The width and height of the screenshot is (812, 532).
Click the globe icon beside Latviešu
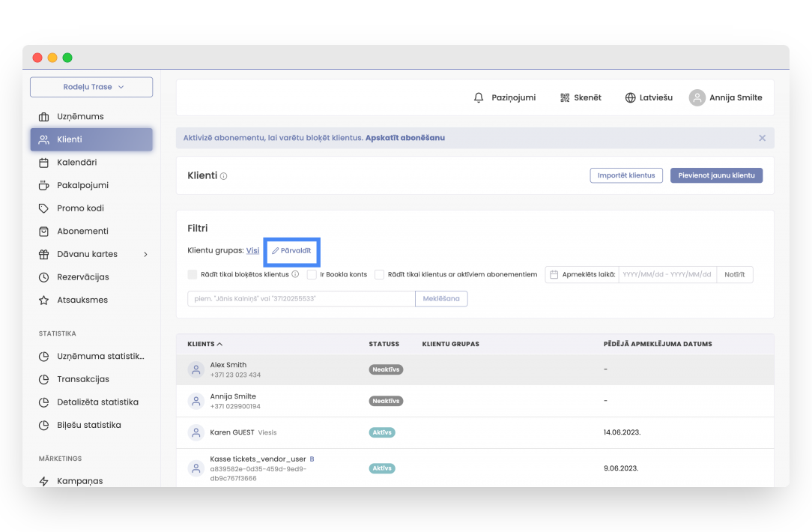click(x=629, y=97)
